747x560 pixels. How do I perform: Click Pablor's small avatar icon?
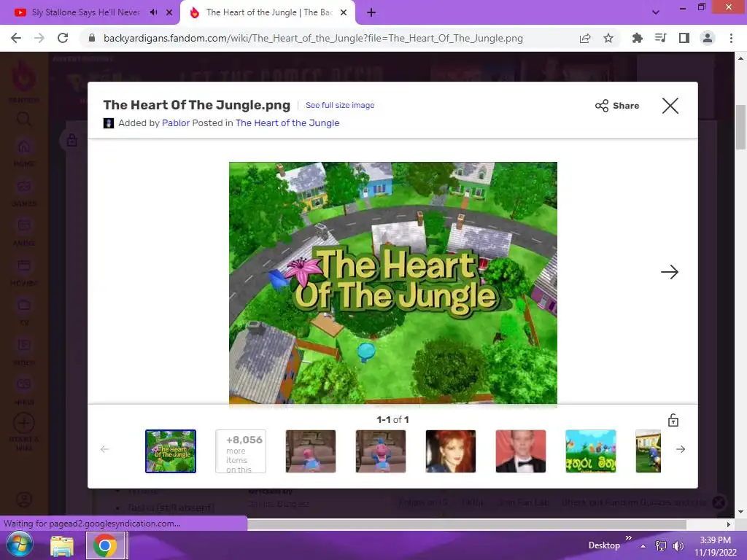pyautogui.click(x=109, y=123)
